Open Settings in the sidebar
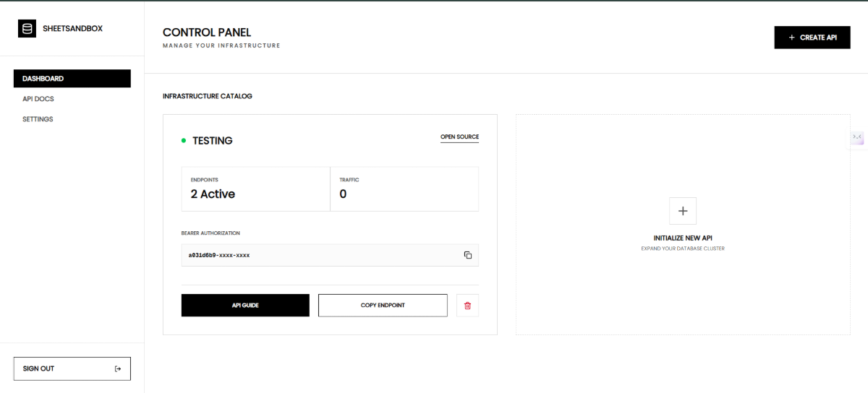 38,119
